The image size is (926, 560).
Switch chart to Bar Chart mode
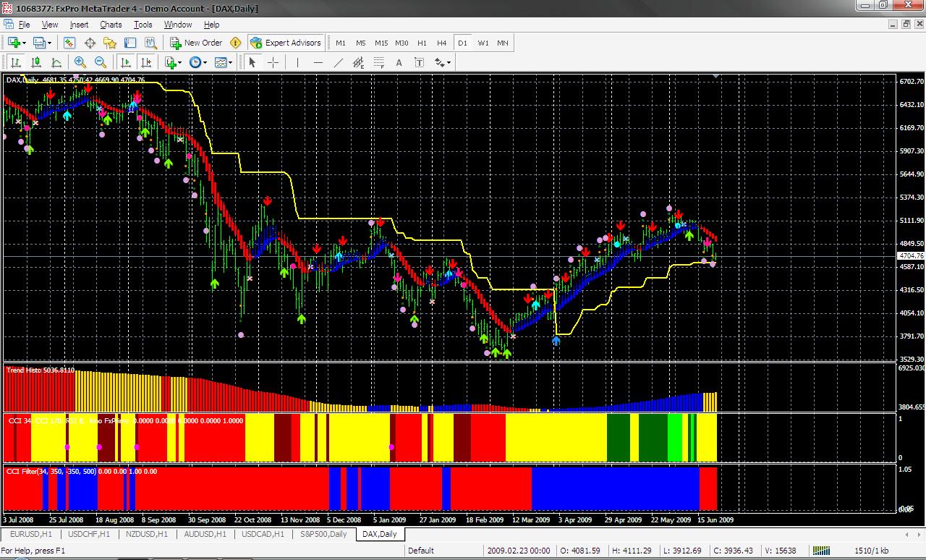15,63
